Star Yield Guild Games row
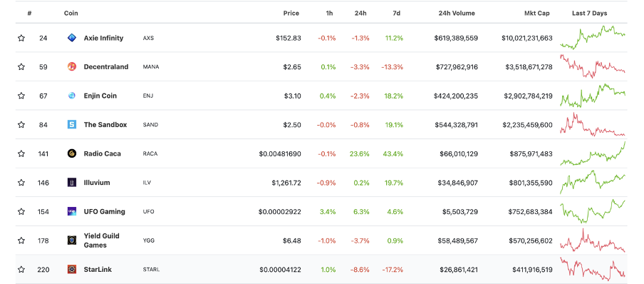 pos(21,240)
